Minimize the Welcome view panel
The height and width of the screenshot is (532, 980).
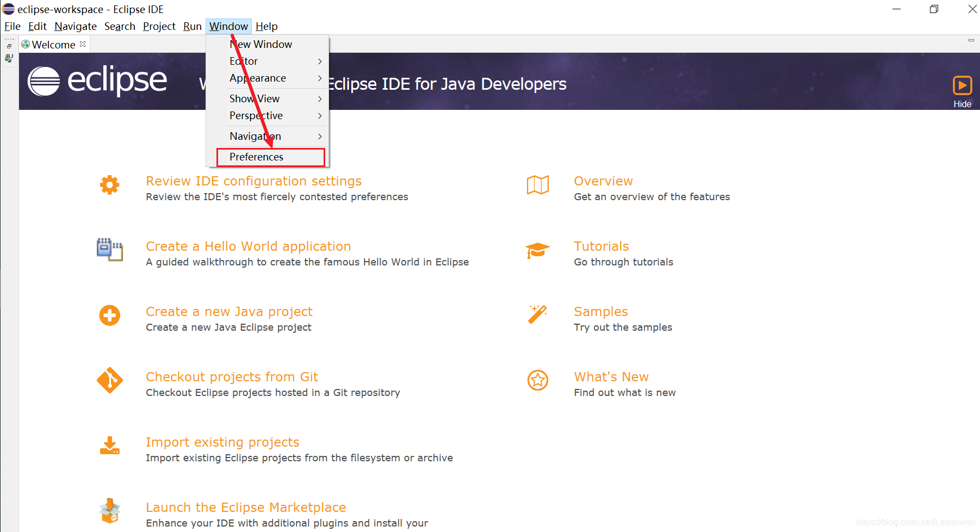click(x=971, y=40)
